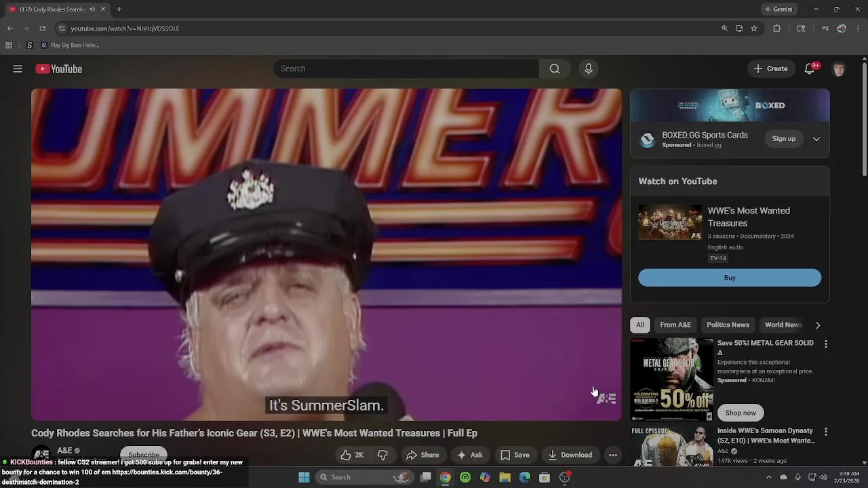The height and width of the screenshot is (488, 868).
Task: Click Buy for WWE's Most Wanted Treasures
Action: click(730, 278)
